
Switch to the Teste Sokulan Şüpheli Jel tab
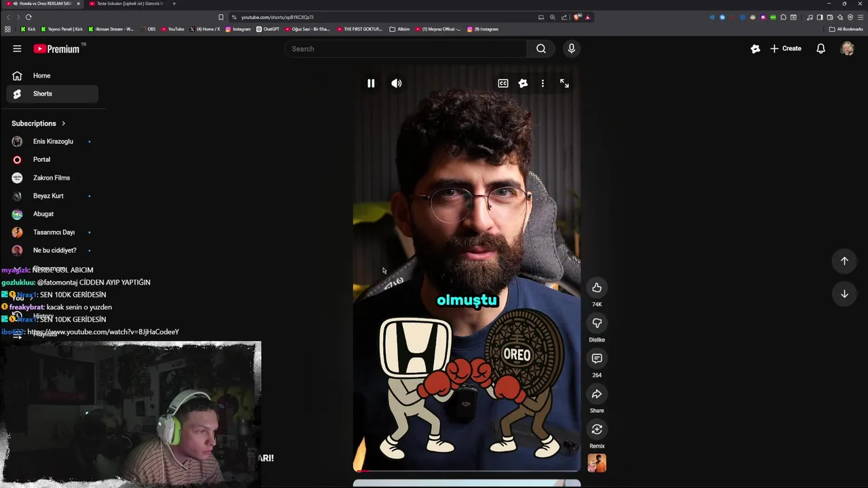click(x=126, y=3)
